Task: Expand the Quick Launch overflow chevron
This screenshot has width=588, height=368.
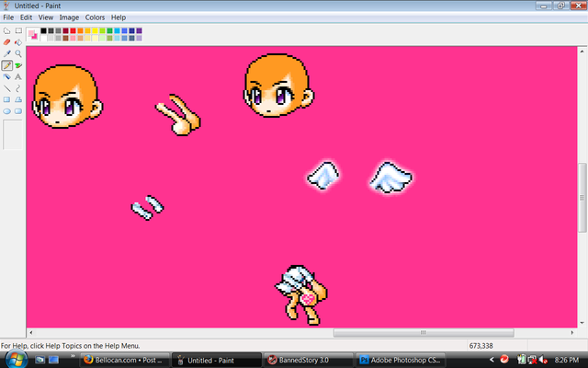Action: [x=73, y=356]
